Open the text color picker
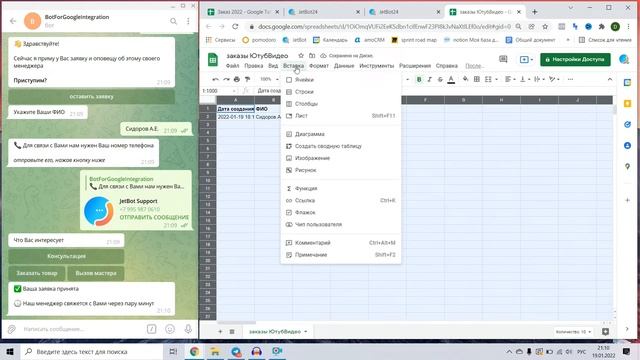 451,79
